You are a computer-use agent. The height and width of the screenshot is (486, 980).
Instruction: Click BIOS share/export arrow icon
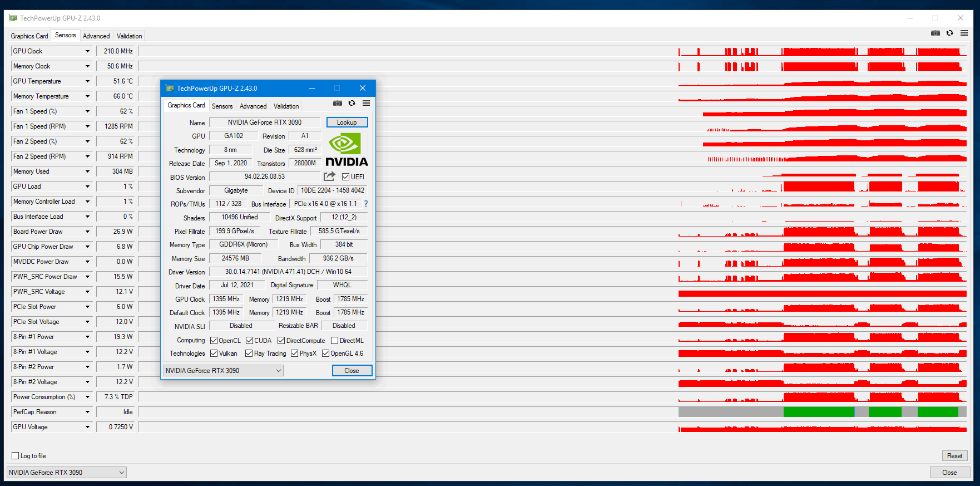330,176
